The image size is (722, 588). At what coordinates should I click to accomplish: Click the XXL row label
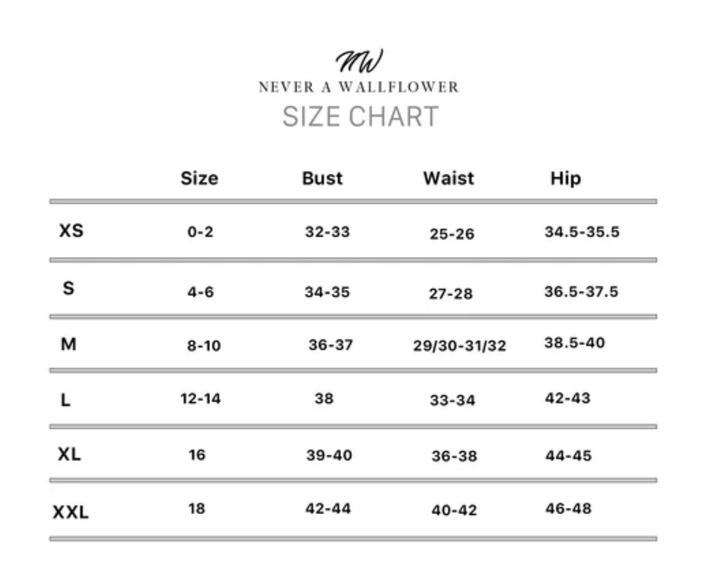[x=71, y=512]
